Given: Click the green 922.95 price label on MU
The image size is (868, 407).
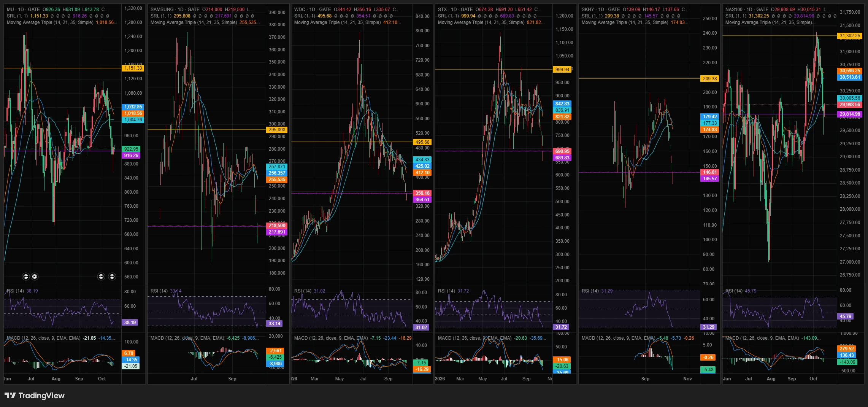Looking at the screenshot, I should [x=131, y=149].
